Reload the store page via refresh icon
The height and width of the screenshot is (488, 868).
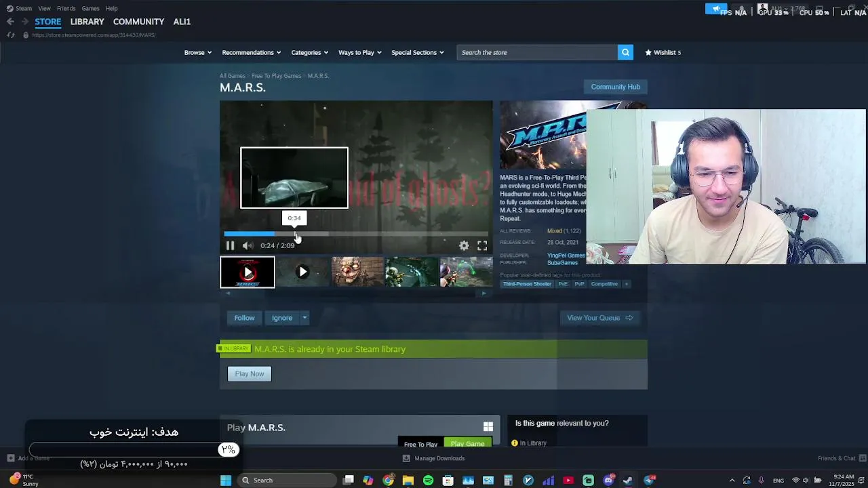point(11,35)
